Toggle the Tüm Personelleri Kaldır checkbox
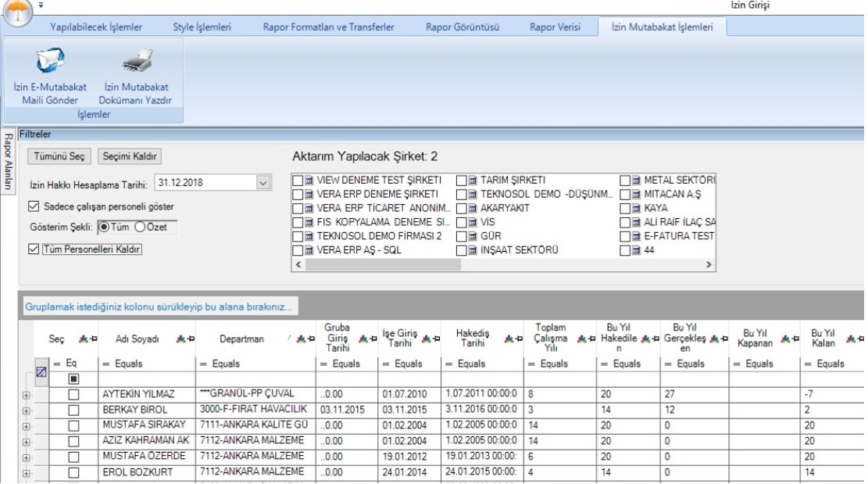 point(33,249)
